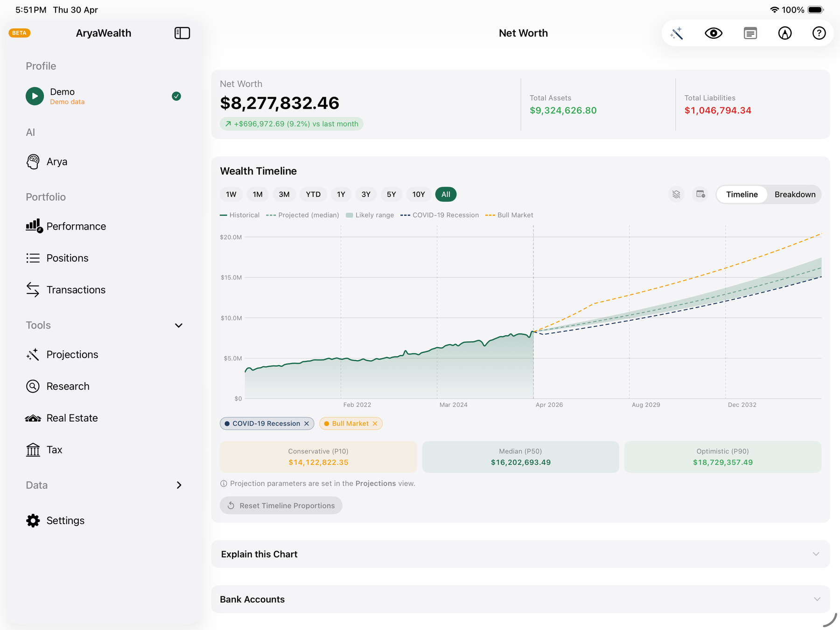This screenshot has width=840, height=630.
Task: Toggle the scenario layers icon on chart
Action: [x=676, y=195]
